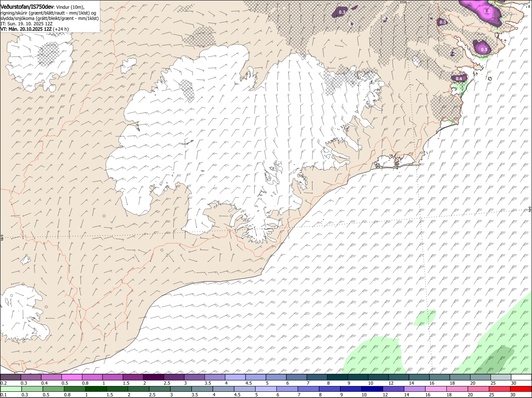Pick the dark teal 8–9 snow legend swatch

(337, 377)
